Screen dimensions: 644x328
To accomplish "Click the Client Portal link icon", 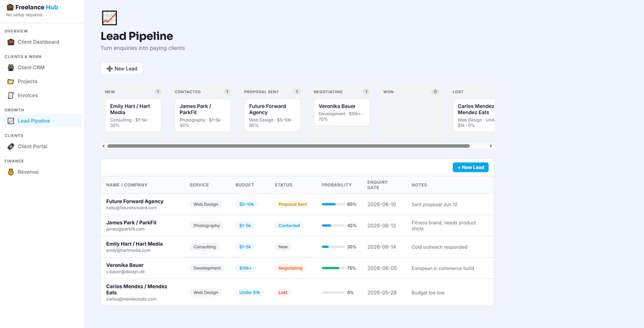I will pos(11,146).
